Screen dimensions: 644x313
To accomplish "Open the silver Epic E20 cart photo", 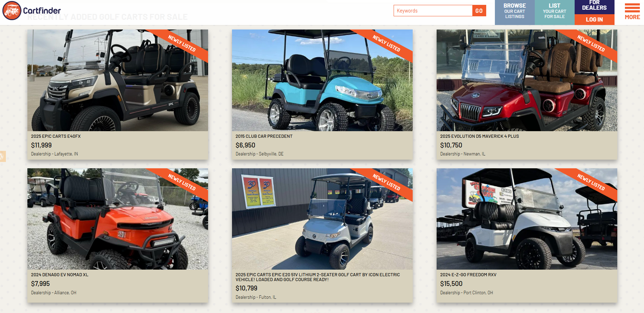I will pos(322,219).
